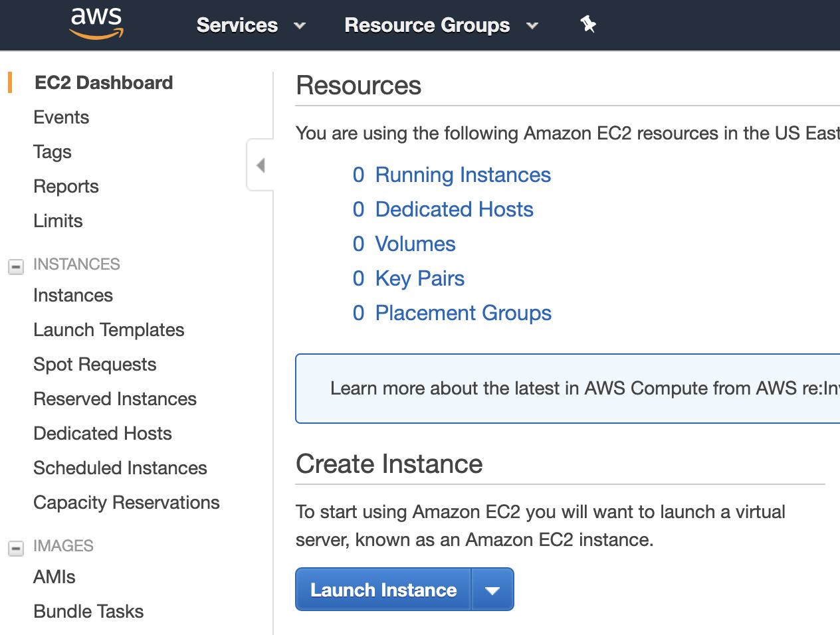Open Launch Templates in the sidebar
This screenshot has width=840, height=635.
(x=109, y=329)
